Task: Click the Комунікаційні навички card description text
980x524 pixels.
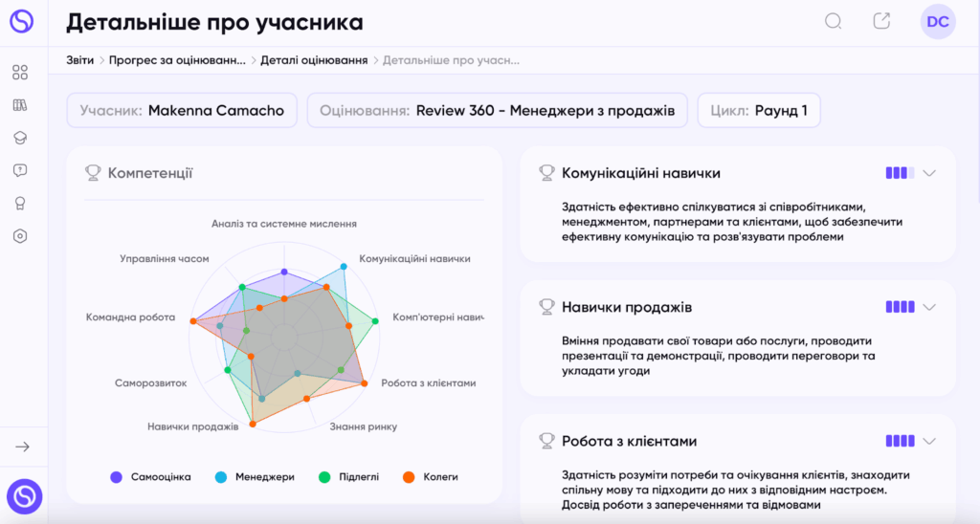Action: [x=732, y=222]
